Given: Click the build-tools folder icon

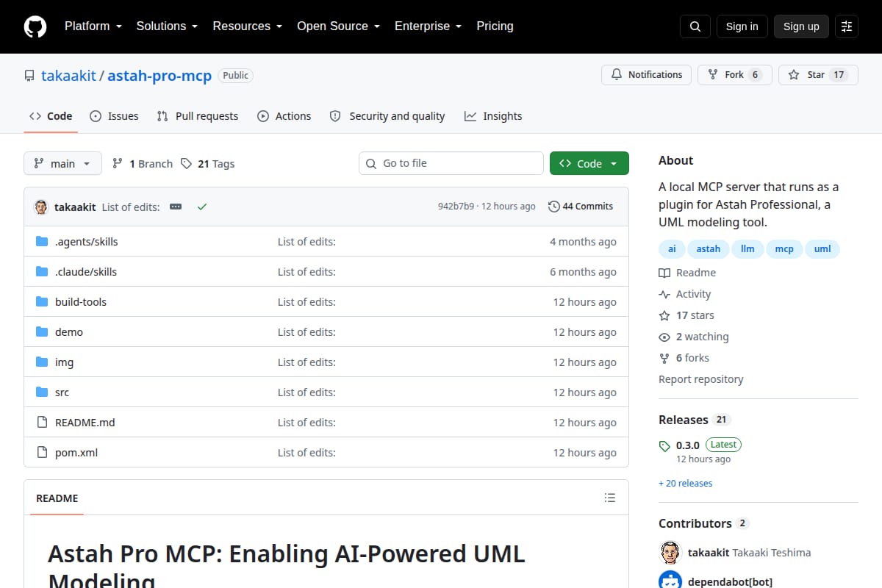Looking at the screenshot, I should point(42,302).
